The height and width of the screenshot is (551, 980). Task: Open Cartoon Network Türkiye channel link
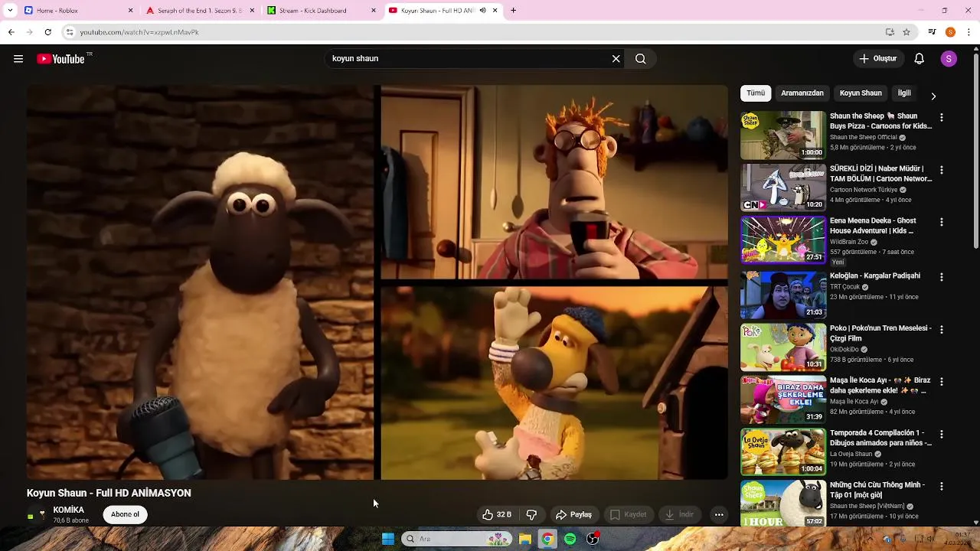864,190
